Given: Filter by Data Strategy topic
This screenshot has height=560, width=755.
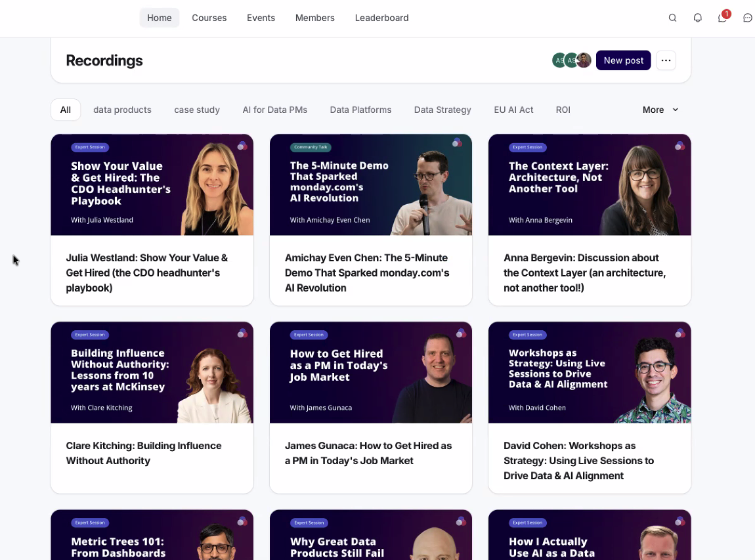Looking at the screenshot, I should pos(442,110).
